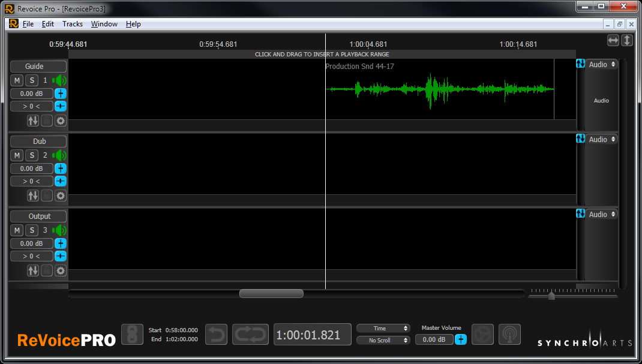Viewport: 642px width, 364px height.
Task: Open the Tracks menu
Action: point(73,24)
